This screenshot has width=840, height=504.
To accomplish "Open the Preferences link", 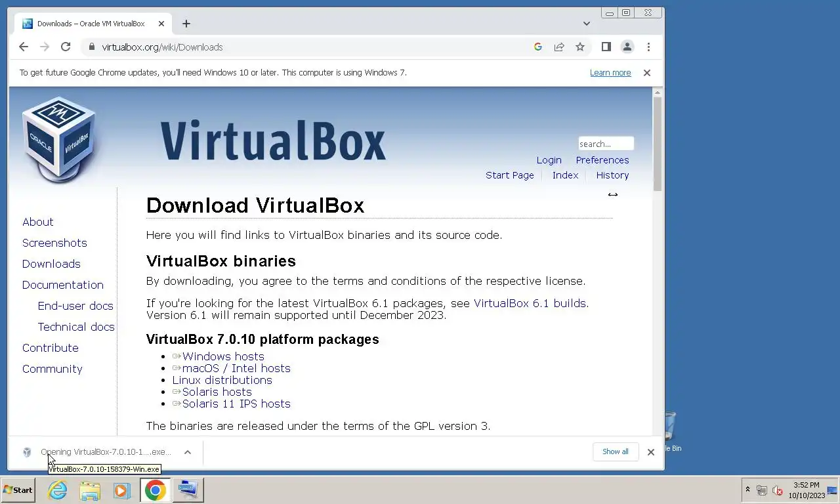I will (x=602, y=160).
